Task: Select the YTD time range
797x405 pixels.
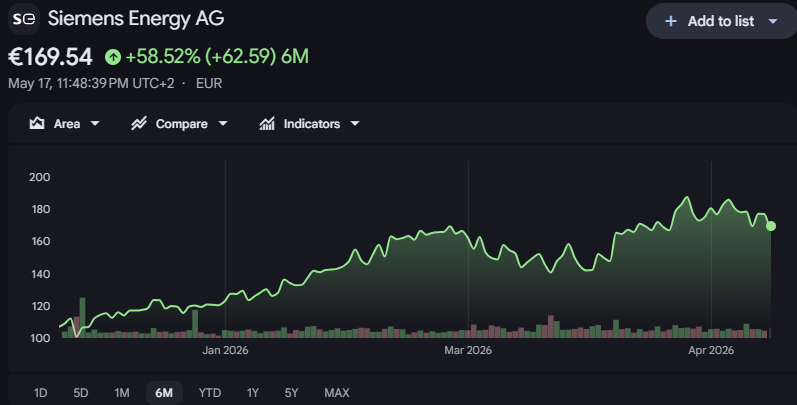Action: pos(209,393)
